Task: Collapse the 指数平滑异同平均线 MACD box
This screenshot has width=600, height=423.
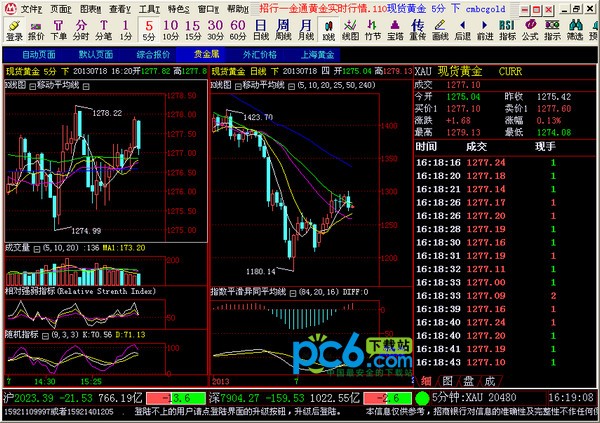Action: tap(293, 293)
